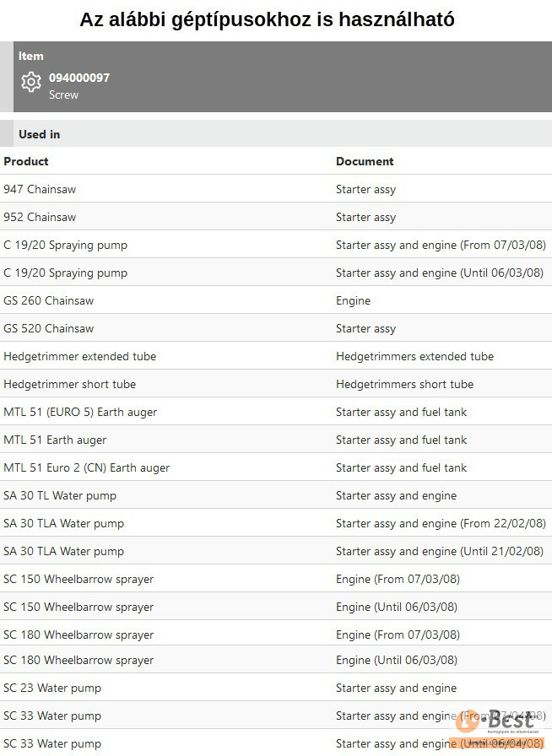Click the Best logo watermark

click(x=496, y=721)
